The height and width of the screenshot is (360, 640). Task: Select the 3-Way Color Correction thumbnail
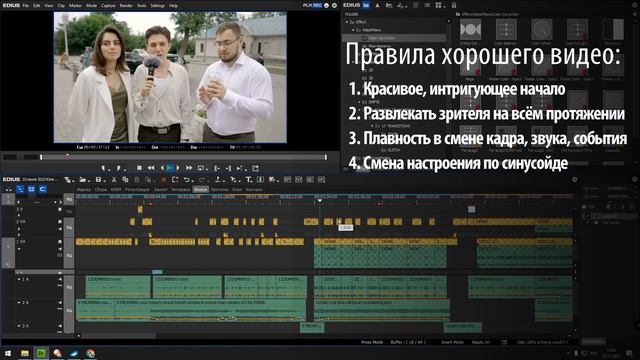tap(471, 30)
